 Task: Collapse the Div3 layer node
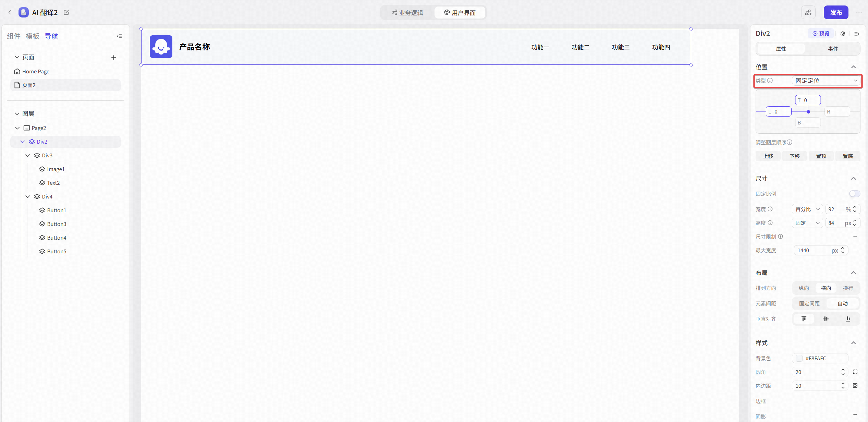tap(28, 155)
